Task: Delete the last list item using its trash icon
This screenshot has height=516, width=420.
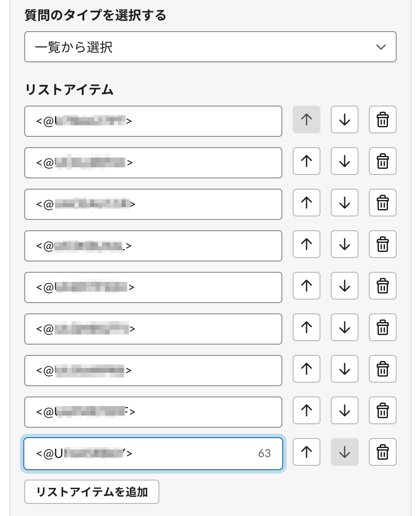Action: (382, 452)
